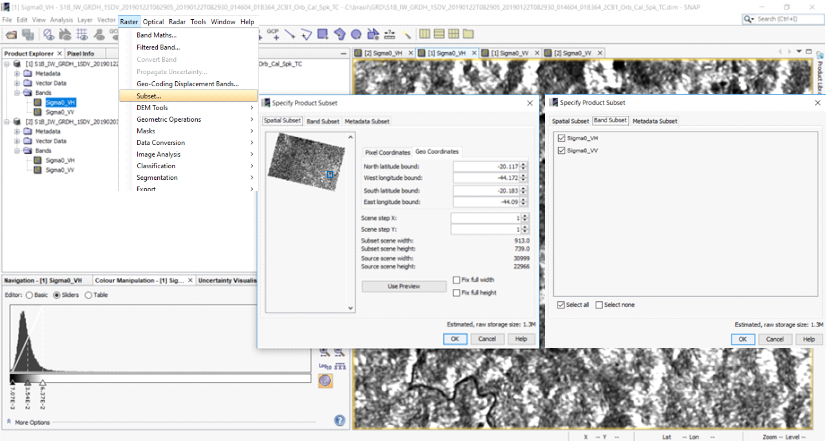This screenshot has width=826, height=442.
Task: Click the round purple icon in Colour Manipulation
Action: pyautogui.click(x=325, y=382)
